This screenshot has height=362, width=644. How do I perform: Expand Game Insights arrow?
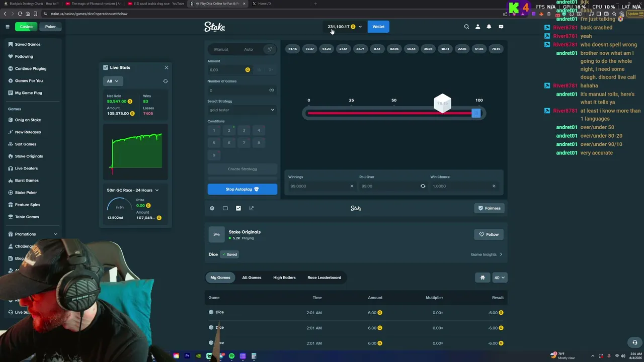[501, 254]
